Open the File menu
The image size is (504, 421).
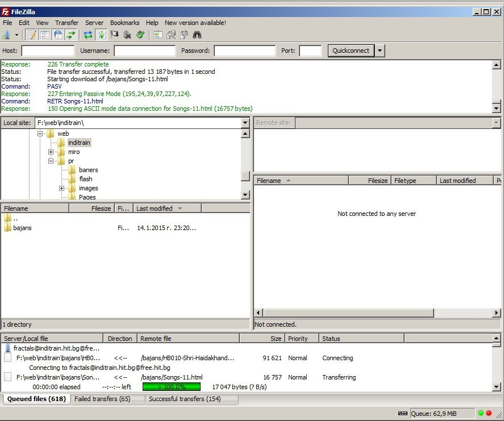tap(7, 23)
